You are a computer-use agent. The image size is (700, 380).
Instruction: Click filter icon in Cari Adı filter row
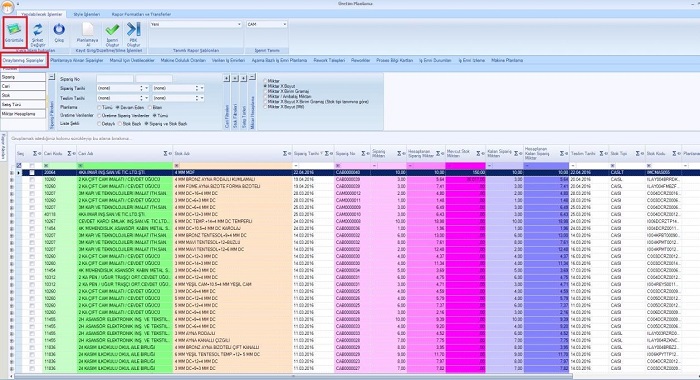point(80,166)
